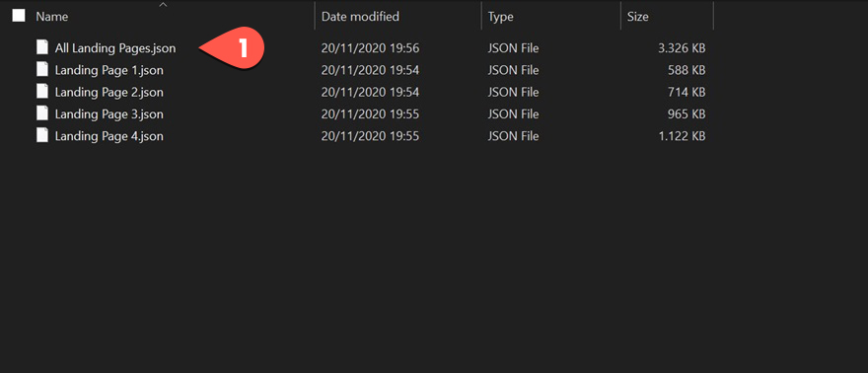Select the Landing Page 4.json filename
This screenshot has width=868, height=373.
[x=109, y=135]
